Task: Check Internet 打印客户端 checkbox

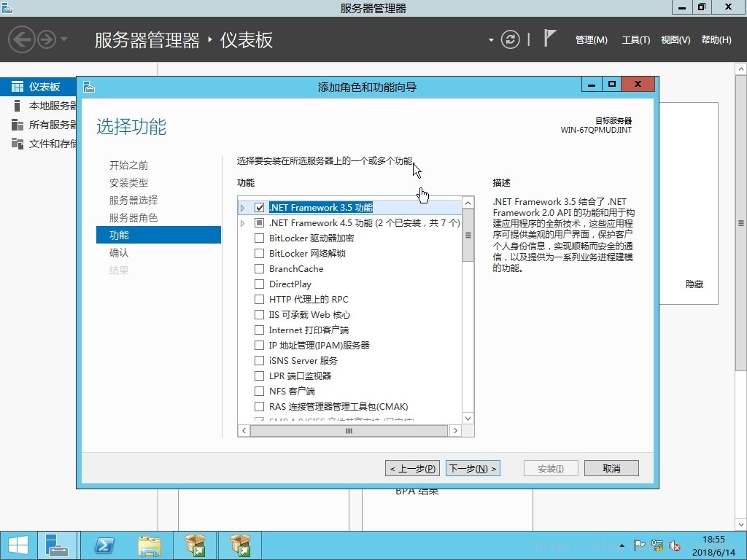Action: (x=259, y=330)
